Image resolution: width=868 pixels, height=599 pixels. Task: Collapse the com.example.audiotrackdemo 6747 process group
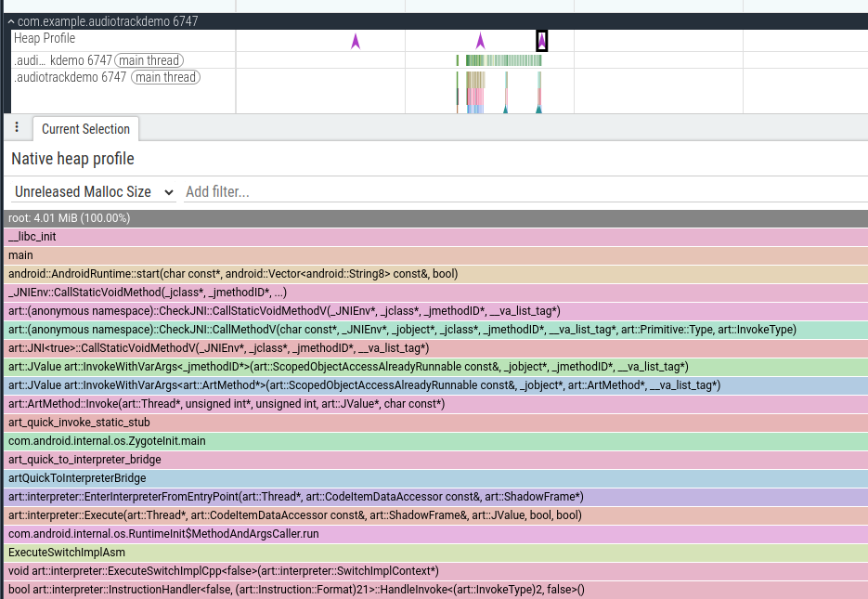[11, 21]
